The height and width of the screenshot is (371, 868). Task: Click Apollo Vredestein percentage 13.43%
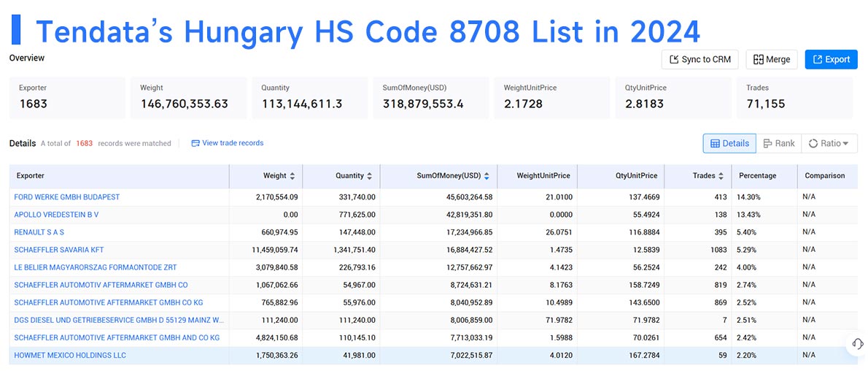[750, 215]
